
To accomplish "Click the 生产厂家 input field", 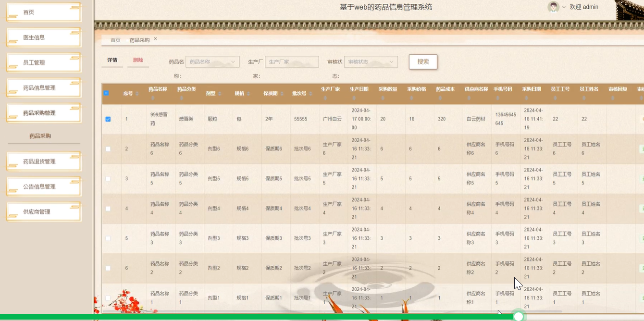I will tap(292, 62).
